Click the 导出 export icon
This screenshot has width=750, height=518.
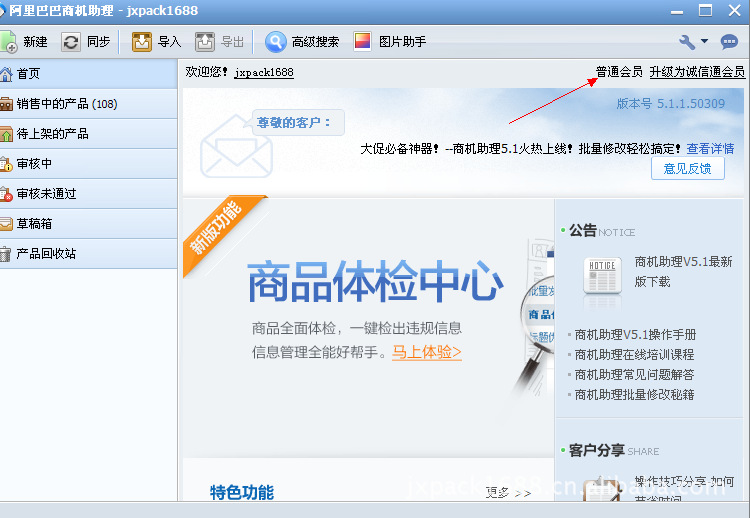coord(205,42)
